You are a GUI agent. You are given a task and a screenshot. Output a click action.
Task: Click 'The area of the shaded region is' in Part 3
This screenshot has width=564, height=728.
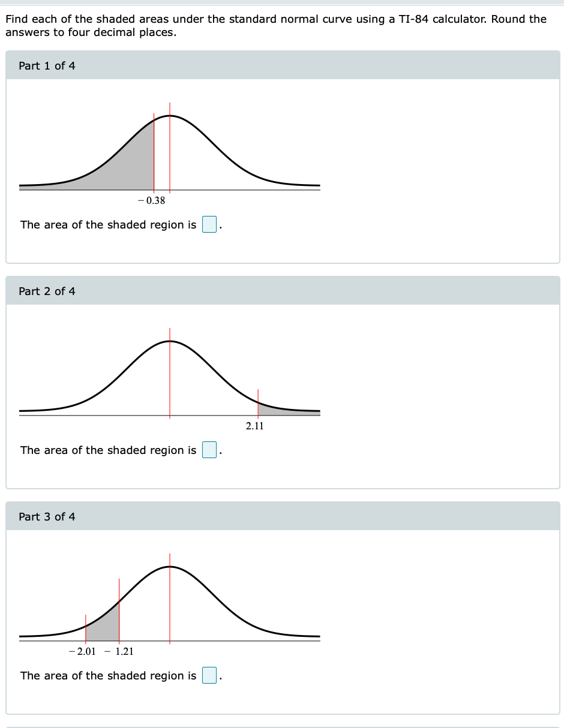(108, 676)
